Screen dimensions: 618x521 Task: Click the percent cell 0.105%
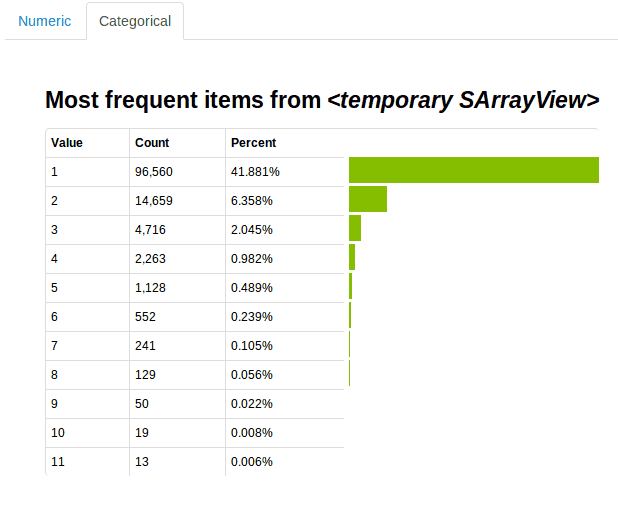252,346
